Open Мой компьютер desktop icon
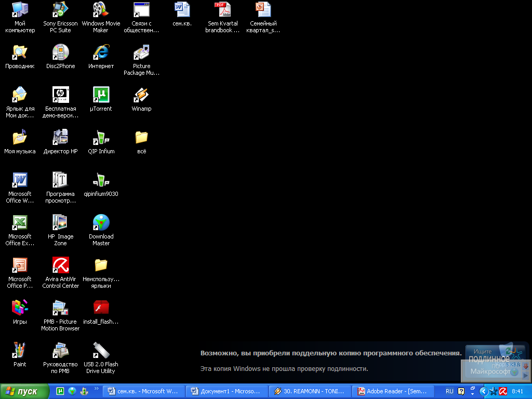The image size is (532, 399). (x=20, y=17)
